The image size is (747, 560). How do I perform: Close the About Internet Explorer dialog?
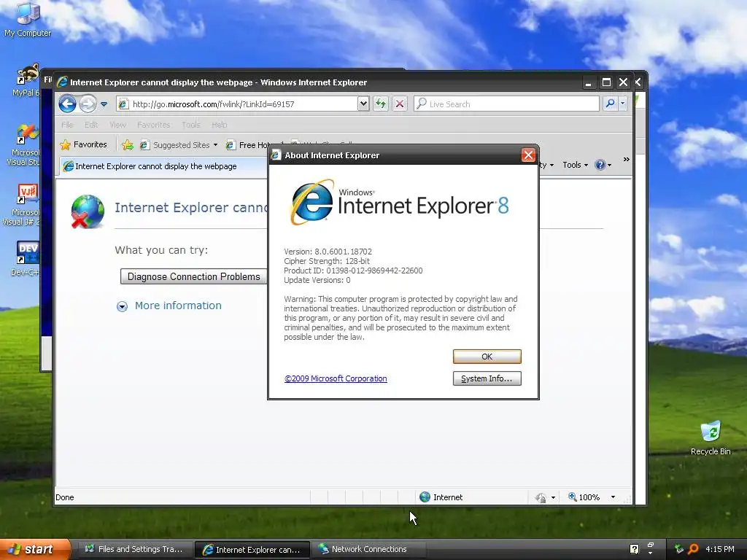[x=528, y=155]
